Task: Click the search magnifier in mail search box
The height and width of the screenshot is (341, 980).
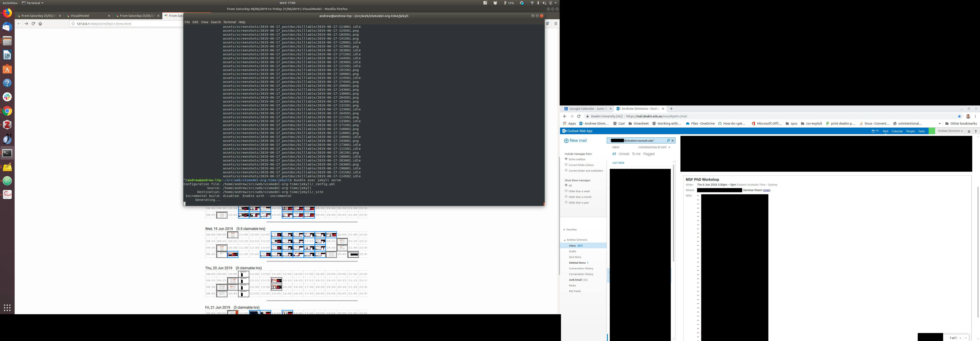Action: (668, 141)
